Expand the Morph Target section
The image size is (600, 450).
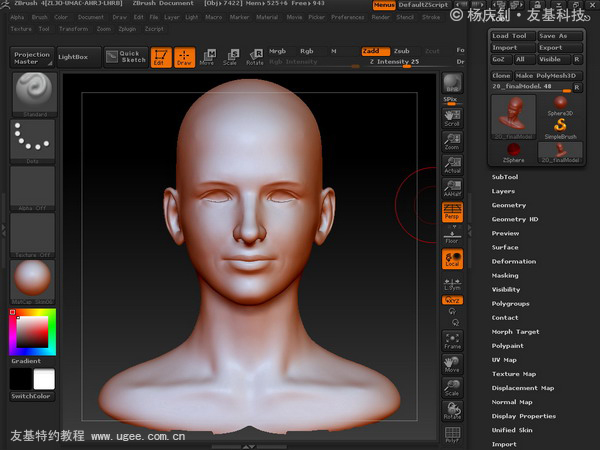[515, 332]
